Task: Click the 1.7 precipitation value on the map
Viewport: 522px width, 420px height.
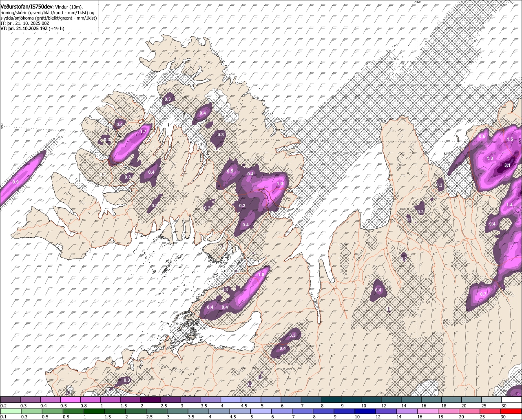Action: coord(143,132)
